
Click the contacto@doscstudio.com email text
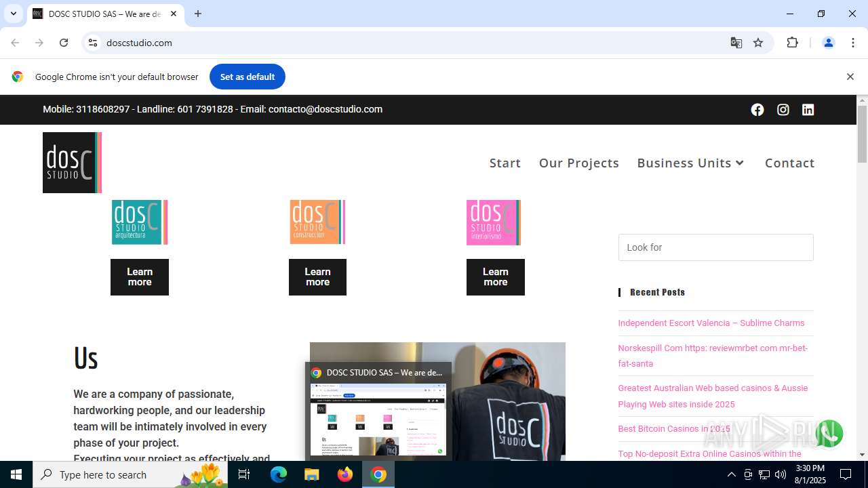click(325, 109)
